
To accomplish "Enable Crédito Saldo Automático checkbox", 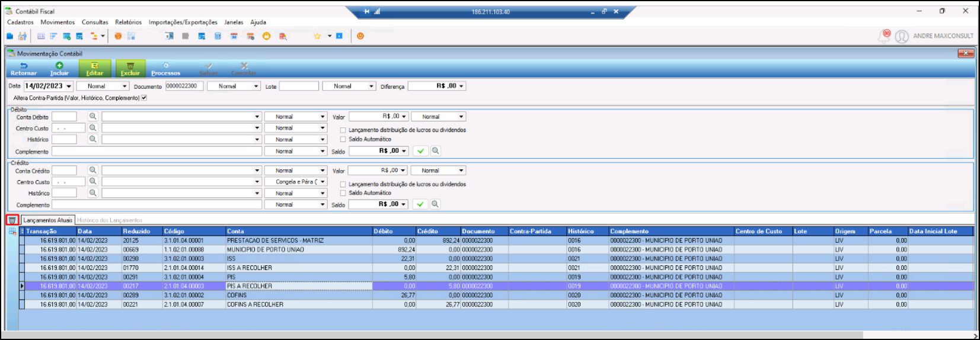I will 343,193.
